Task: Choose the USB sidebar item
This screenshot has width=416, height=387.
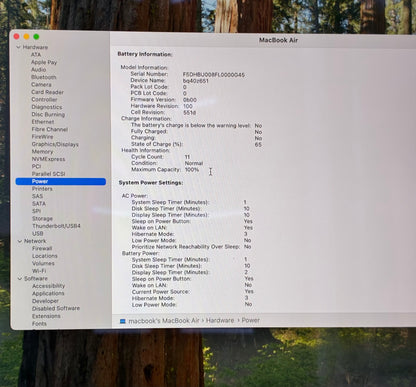Action: pos(38,233)
